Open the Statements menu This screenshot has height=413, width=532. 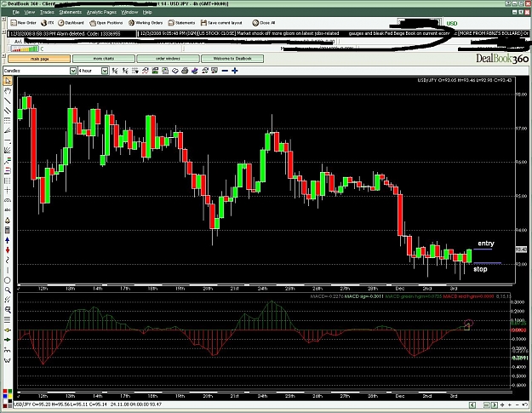[x=71, y=12]
